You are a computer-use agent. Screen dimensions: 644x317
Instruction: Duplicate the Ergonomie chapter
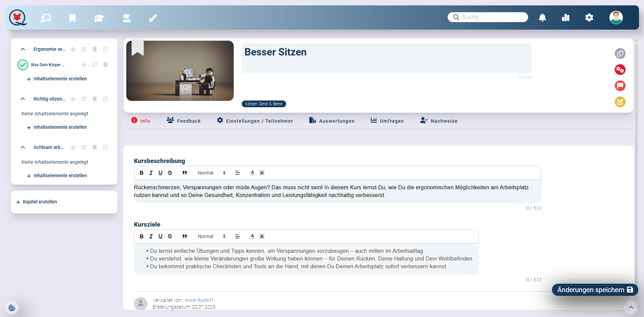pyautogui.click(x=105, y=49)
